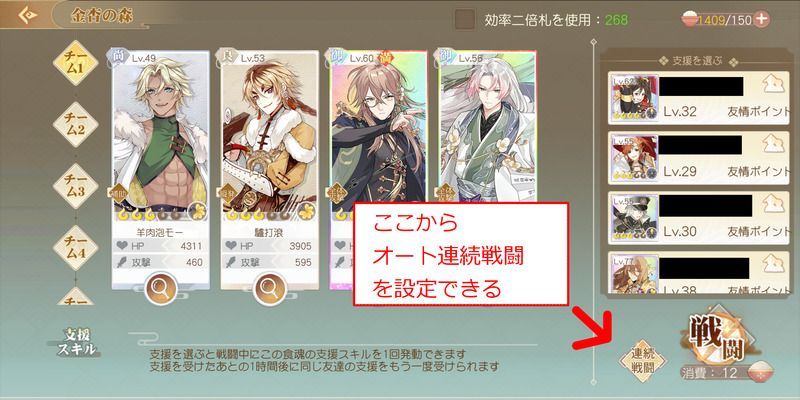Choose the Lv.62 support avatar thumbnail

pyautogui.click(x=634, y=98)
